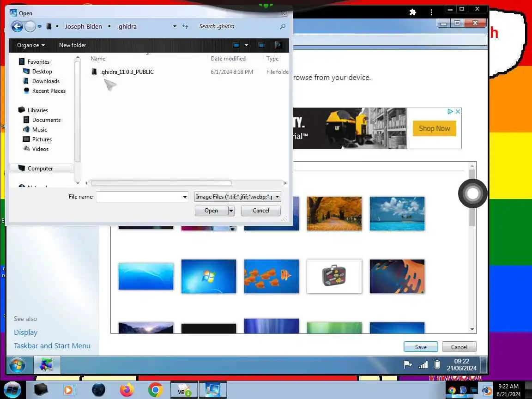This screenshot has width=532, height=399.
Task: Click the host Windows Start orb
Action: tap(12, 390)
